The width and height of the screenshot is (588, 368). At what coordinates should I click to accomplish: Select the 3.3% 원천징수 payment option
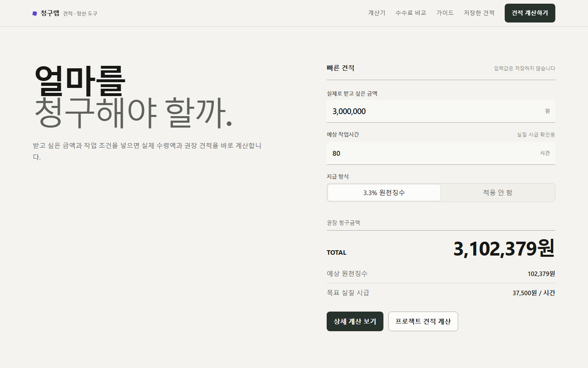384,193
